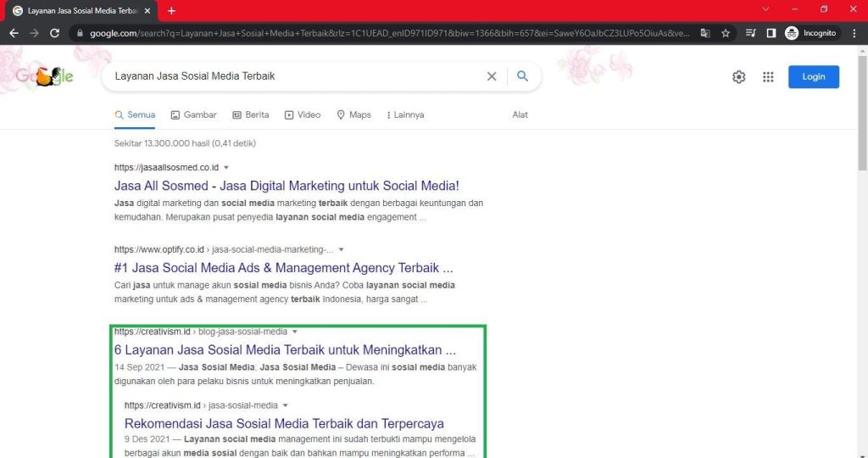
Task: Click the https://www.optify.co.id URL text
Action: [159, 249]
